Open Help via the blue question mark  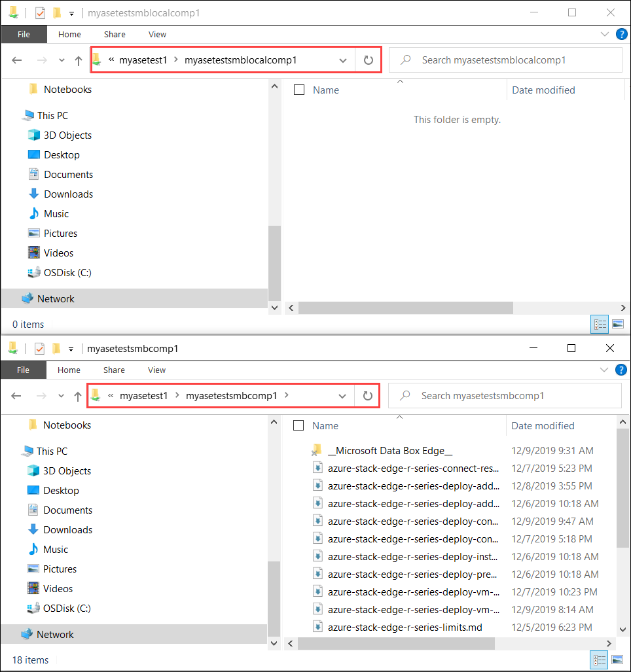[621, 34]
